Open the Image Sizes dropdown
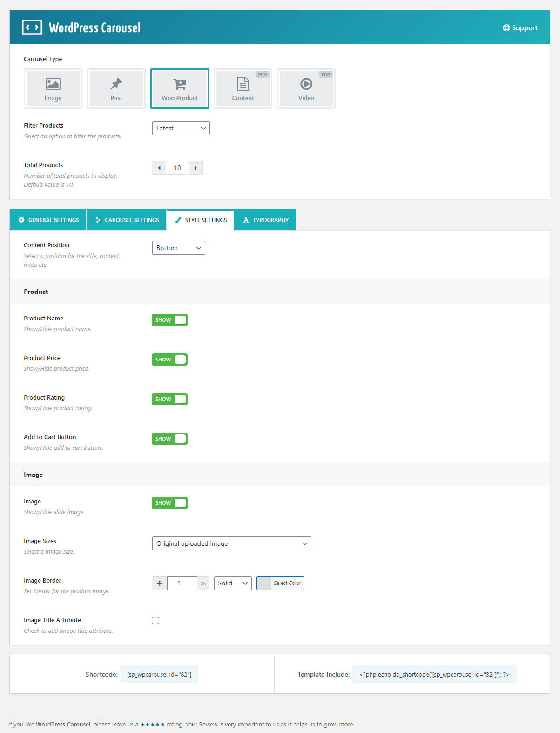 point(232,543)
